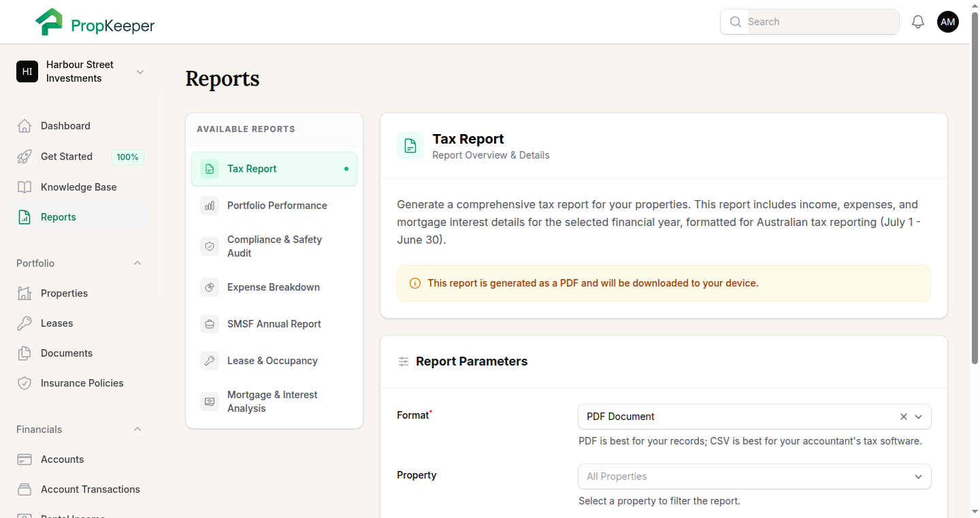980x518 pixels.
Task: Click the HI organization badge
Action: click(x=27, y=71)
